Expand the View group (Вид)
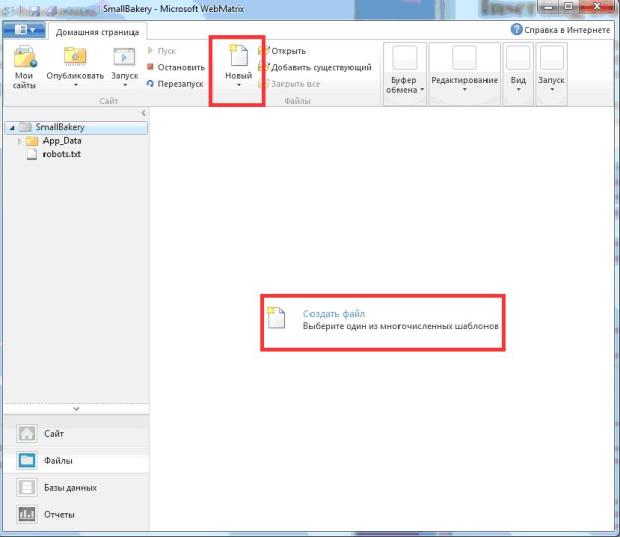Viewport: 620px width, 537px height. [x=518, y=74]
